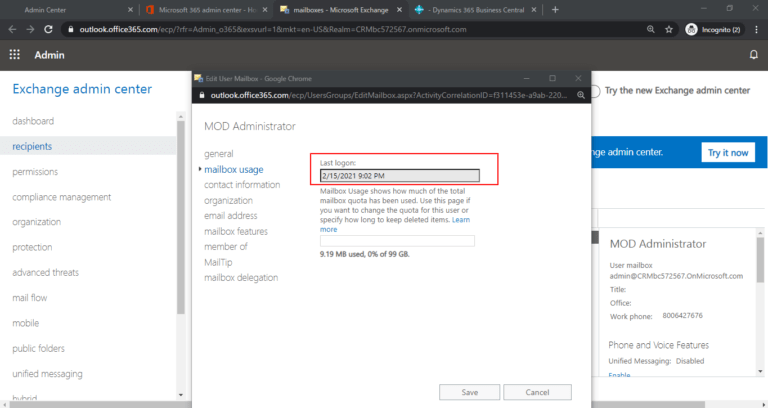The height and width of the screenshot is (408, 768).
Task: Open protection in the Exchange sidebar
Action: [32, 247]
